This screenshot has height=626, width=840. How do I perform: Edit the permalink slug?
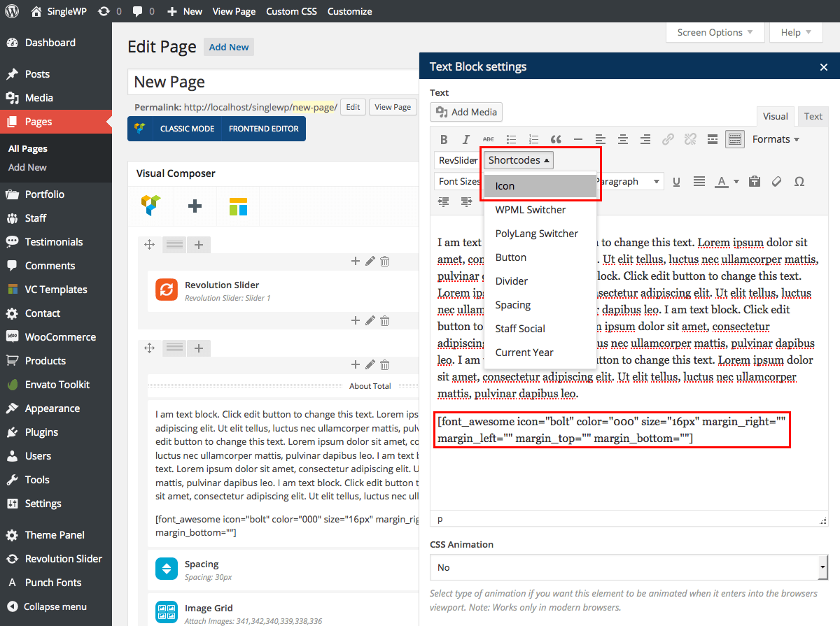tap(353, 107)
